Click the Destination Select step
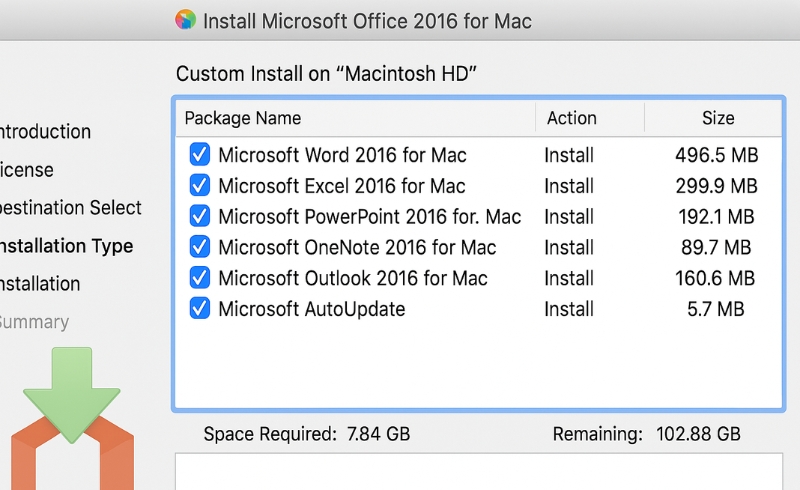The height and width of the screenshot is (490, 800). coord(70,208)
